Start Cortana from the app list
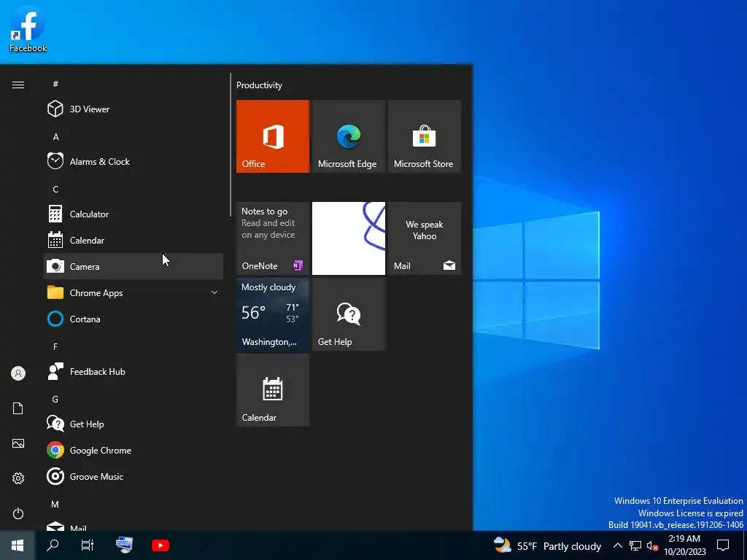The image size is (747, 560). tap(133, 319)
